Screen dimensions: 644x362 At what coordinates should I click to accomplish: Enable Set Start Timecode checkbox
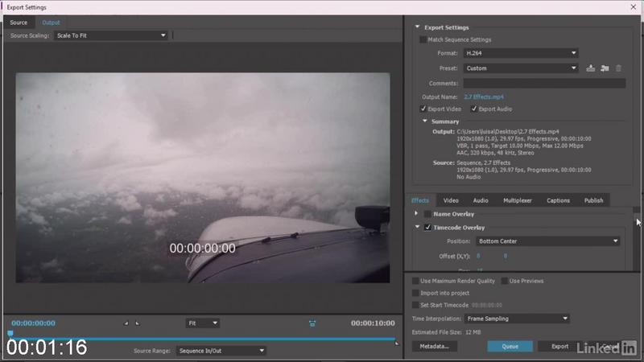[415, 305]
